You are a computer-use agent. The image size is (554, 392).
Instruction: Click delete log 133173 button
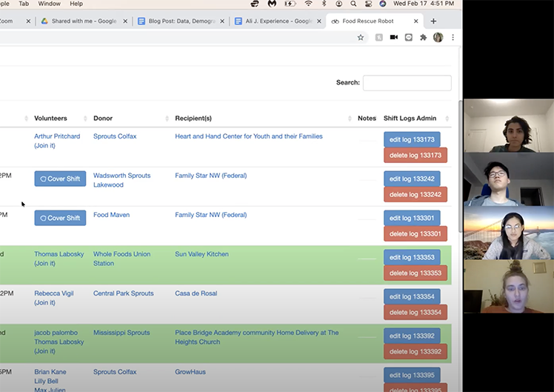pyautogui.click(x=415, y=155)
